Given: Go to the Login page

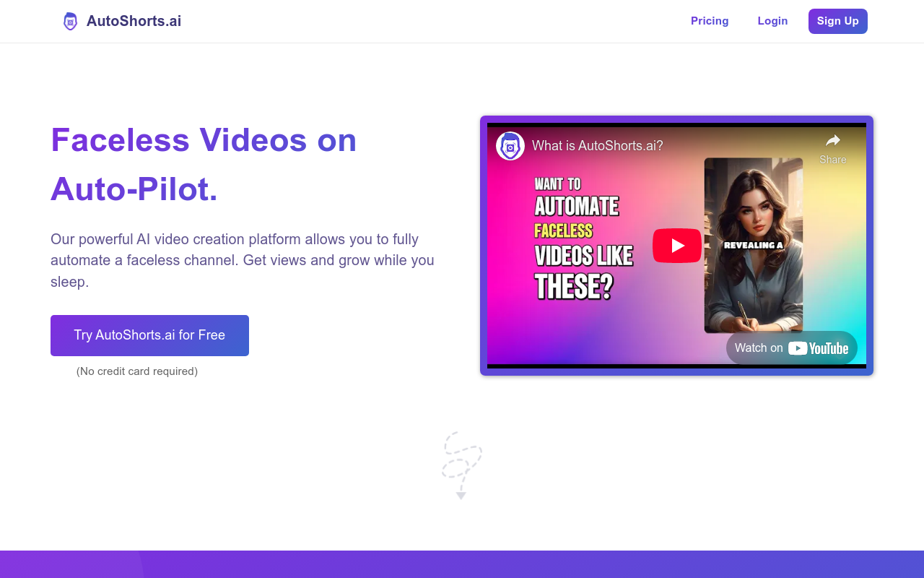Looking at the screenshot, I should [772, 21].
